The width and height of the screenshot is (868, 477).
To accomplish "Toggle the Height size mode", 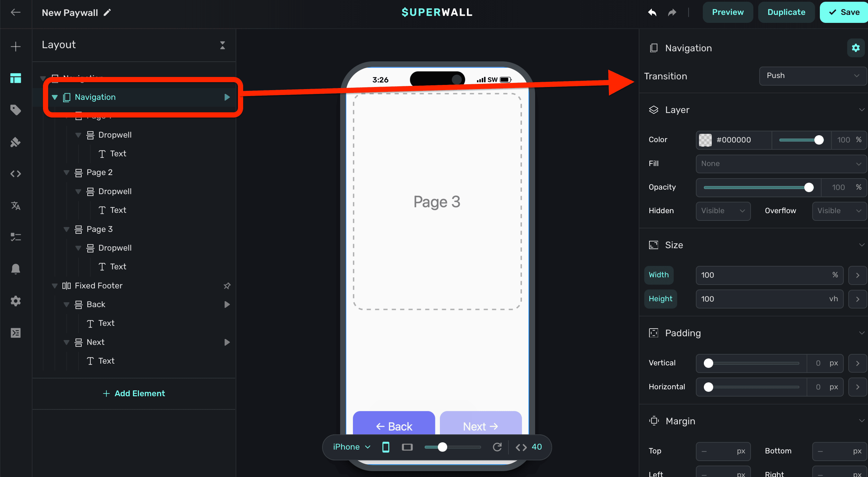I will pos(660,299).
